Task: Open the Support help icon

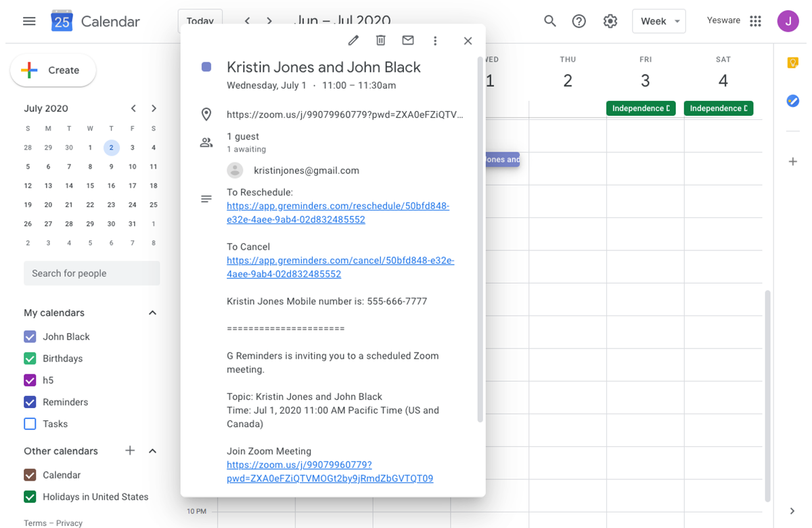Action: [579, 21]
